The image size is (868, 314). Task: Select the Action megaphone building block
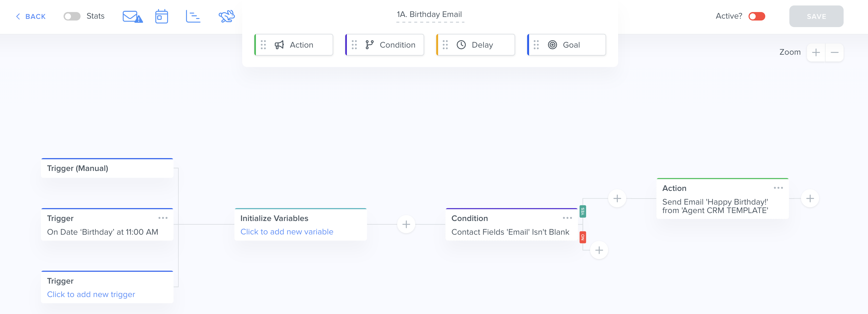[294, 45]
